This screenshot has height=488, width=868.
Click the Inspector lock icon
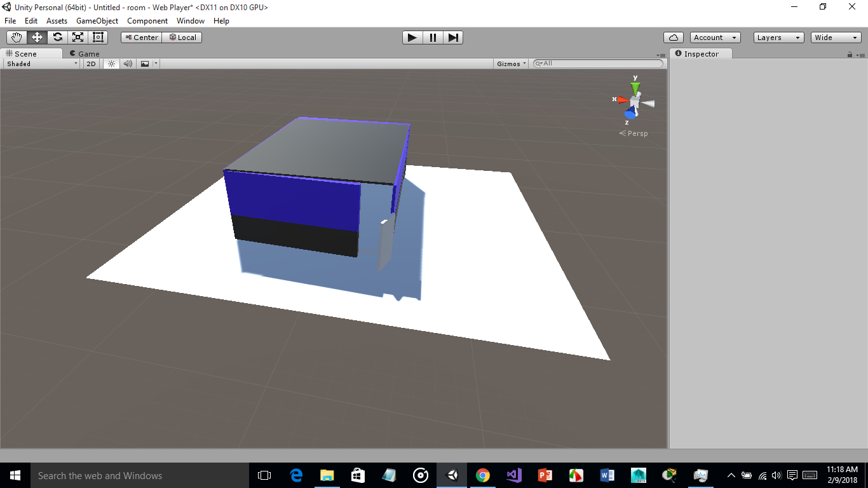pos(850,53)
